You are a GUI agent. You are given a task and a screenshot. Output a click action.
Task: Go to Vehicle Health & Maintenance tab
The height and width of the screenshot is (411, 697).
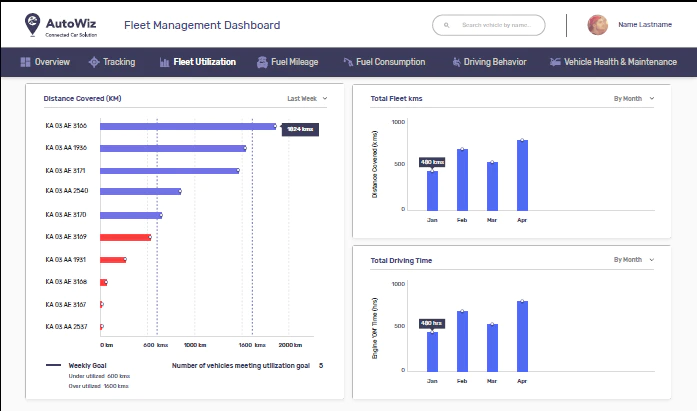coord(613,62)
